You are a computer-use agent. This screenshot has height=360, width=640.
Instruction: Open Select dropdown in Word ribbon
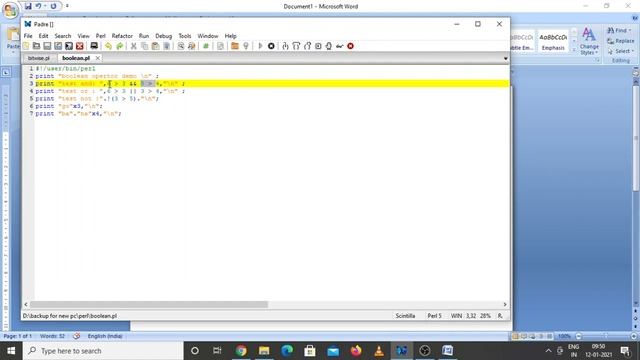(x=620, y=51)
